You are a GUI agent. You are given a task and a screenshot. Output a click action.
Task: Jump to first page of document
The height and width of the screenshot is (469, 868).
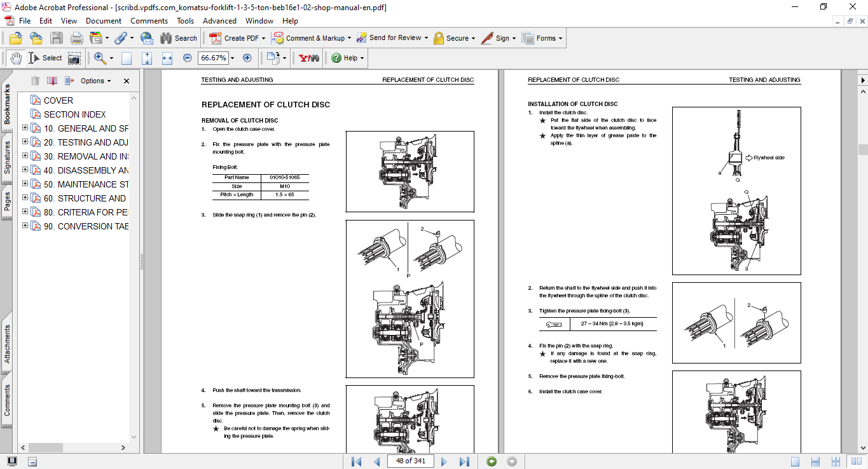pyautogui.click(x=356, y=461)
